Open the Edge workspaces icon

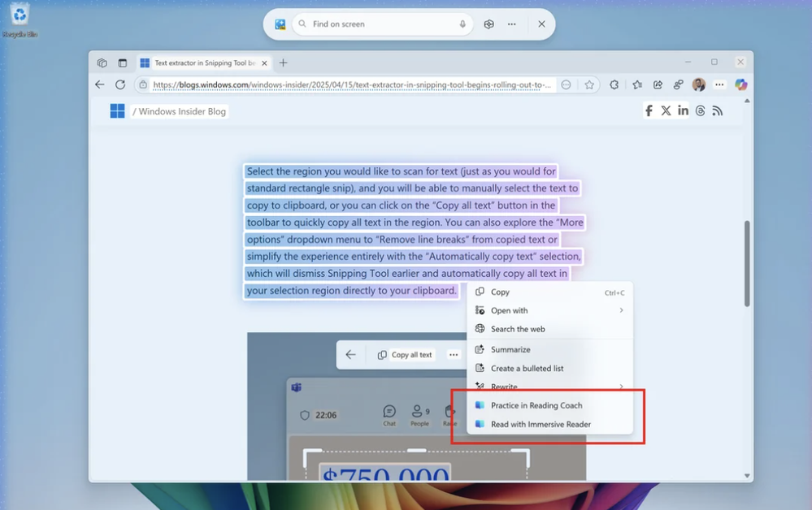pyautogui.click(x=102, y=63)
